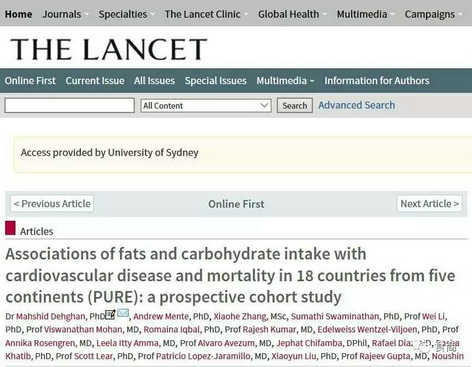Viewport: 472px width, 367px height.
Task: Open Advanced Search link
Action: click(x=357, y=105)
